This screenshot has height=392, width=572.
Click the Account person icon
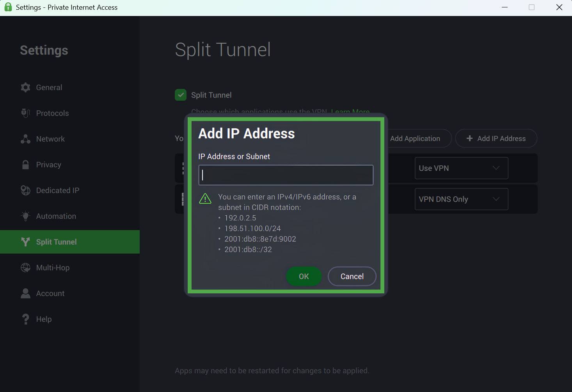tap(25, 293)
